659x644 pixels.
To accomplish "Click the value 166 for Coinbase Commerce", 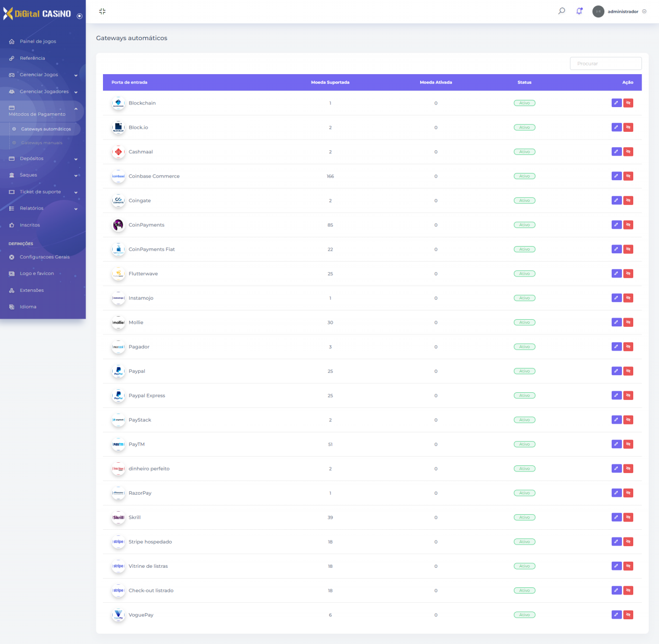I will [330, 176].
